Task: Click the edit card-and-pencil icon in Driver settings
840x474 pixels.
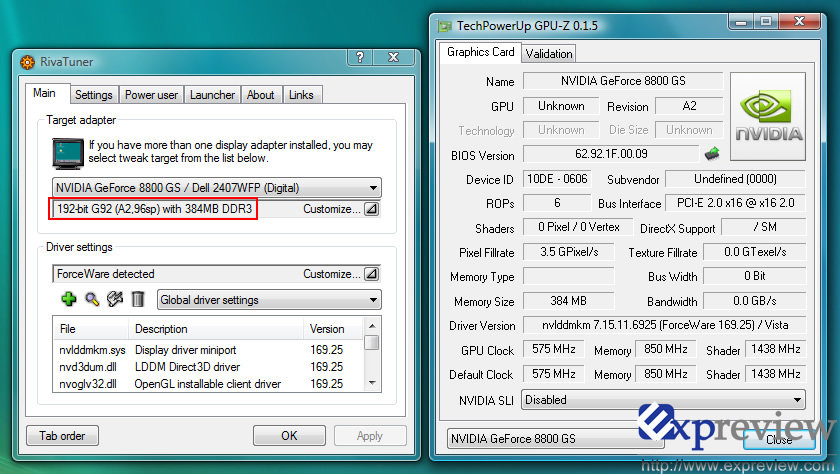Action: [115, 299]
